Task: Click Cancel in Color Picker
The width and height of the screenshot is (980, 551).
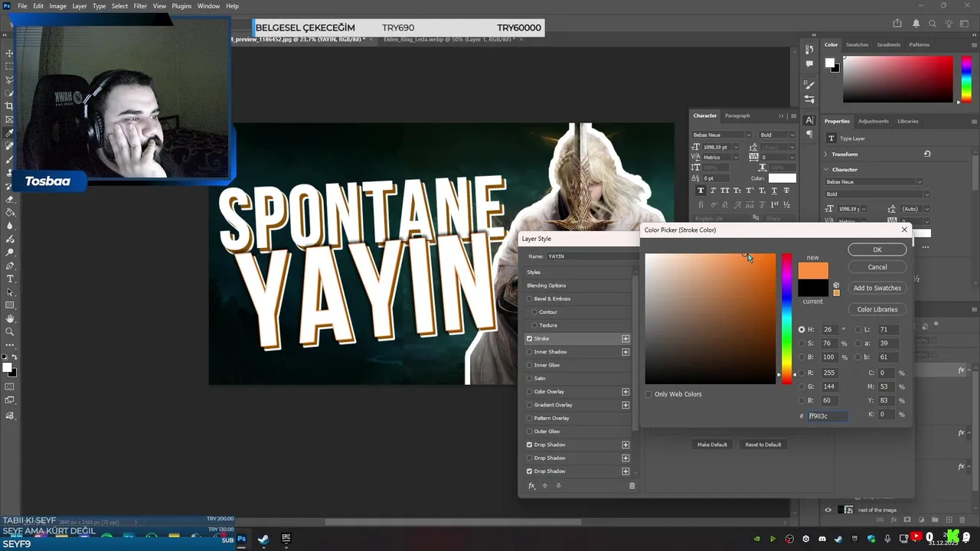Action: (x=877, y=267)
